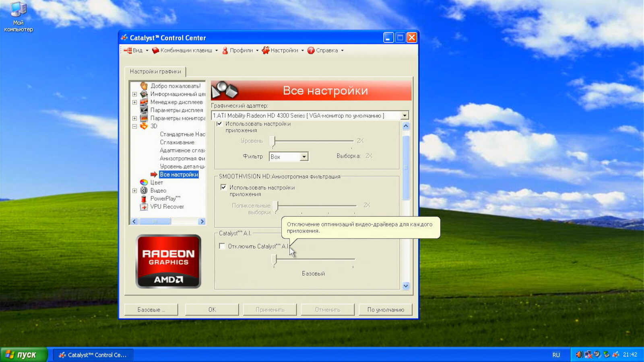
Task: Select Все настройки in the tree
Action: 179,174
